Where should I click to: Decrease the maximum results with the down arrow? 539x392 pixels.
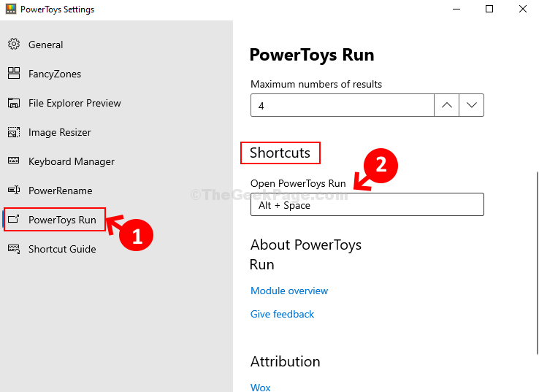coord(472,105)
